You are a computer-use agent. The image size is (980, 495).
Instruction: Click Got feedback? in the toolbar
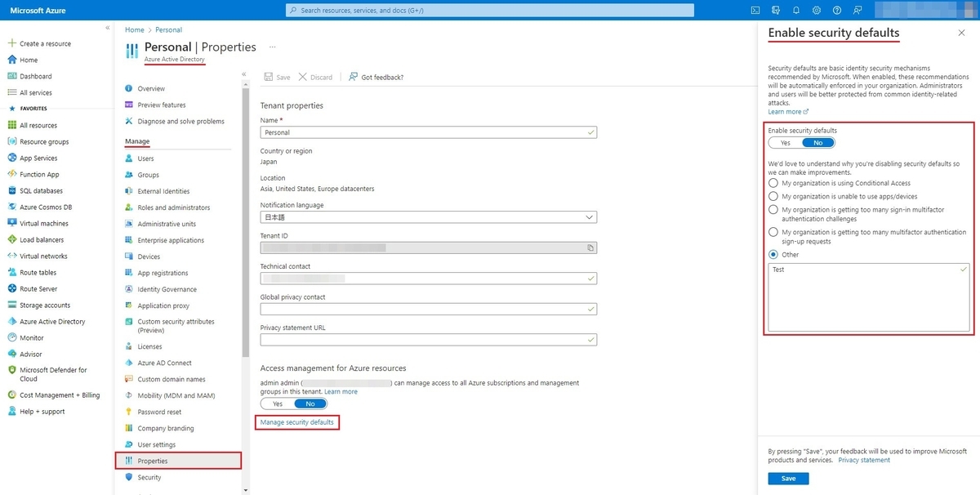click(x=376, y=77)
